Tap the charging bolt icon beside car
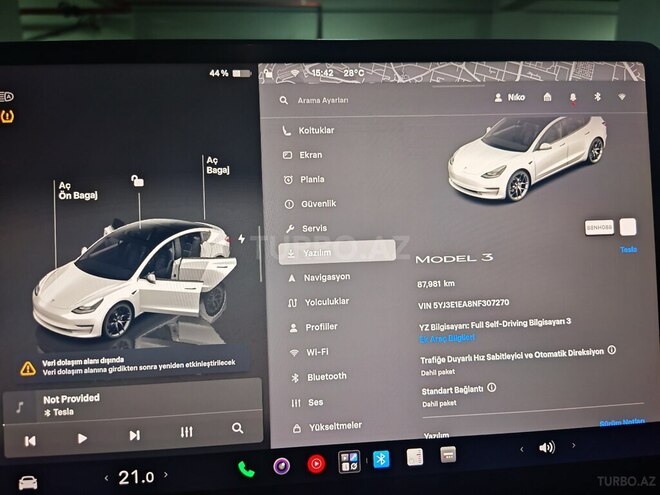The image size is (660, 495). [x=242, y=239]
